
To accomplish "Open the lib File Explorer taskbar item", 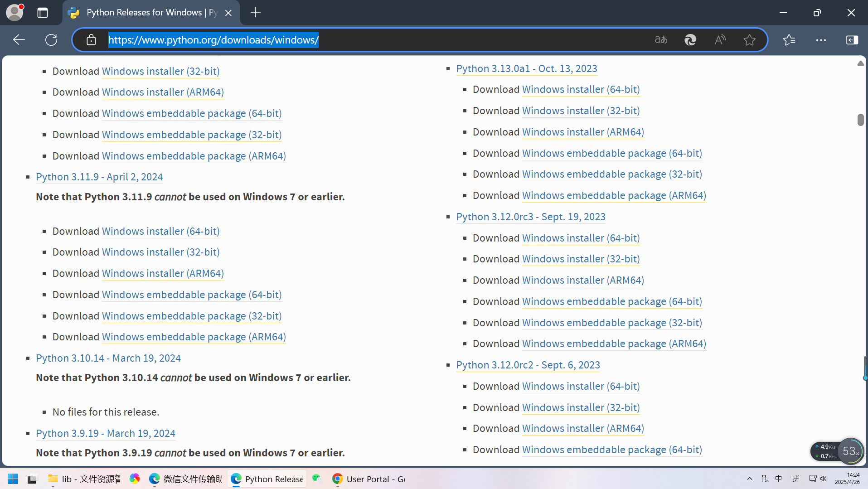I will click(84, 479).
